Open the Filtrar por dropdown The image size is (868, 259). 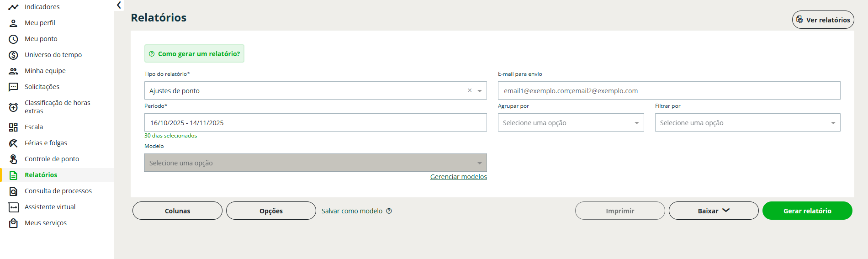(747, 123)
